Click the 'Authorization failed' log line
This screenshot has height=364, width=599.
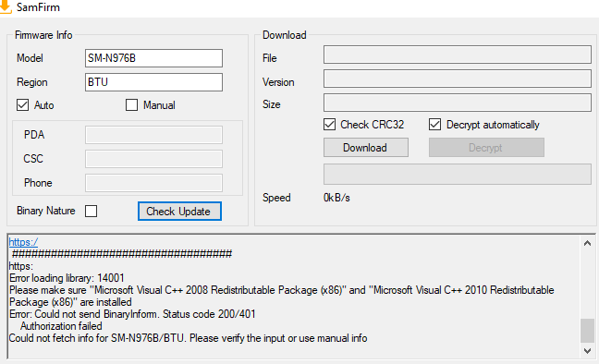tap(61, 326)
